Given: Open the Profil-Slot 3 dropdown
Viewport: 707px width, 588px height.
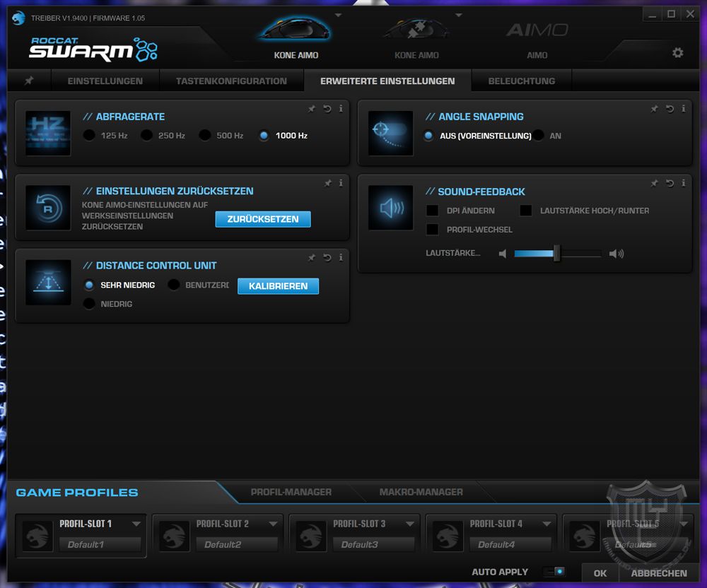Looking at the screenshot, I should pos(409,524).
